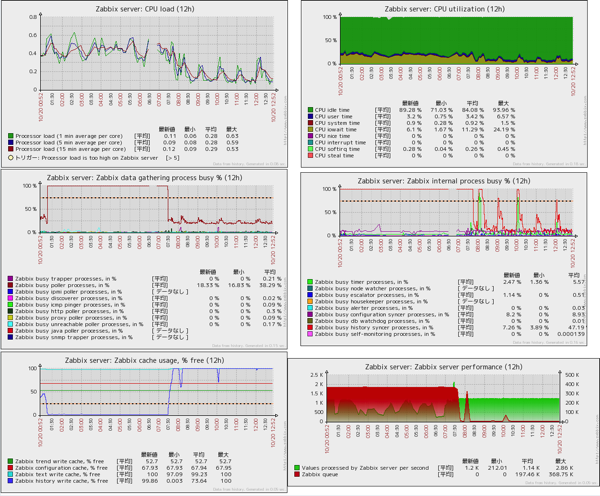
Task: Click the busy ipmi poller processes legend swatch
Action: click(10, 292)
